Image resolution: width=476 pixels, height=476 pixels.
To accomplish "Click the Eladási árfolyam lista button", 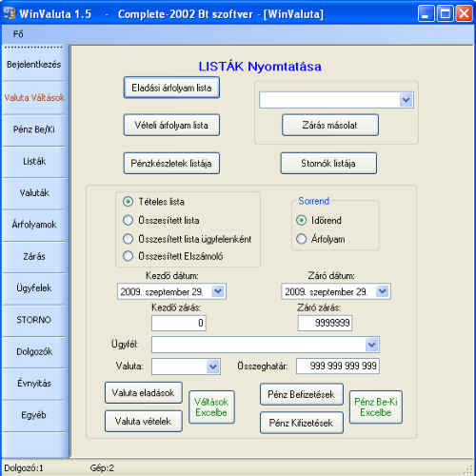I will 171,88.
